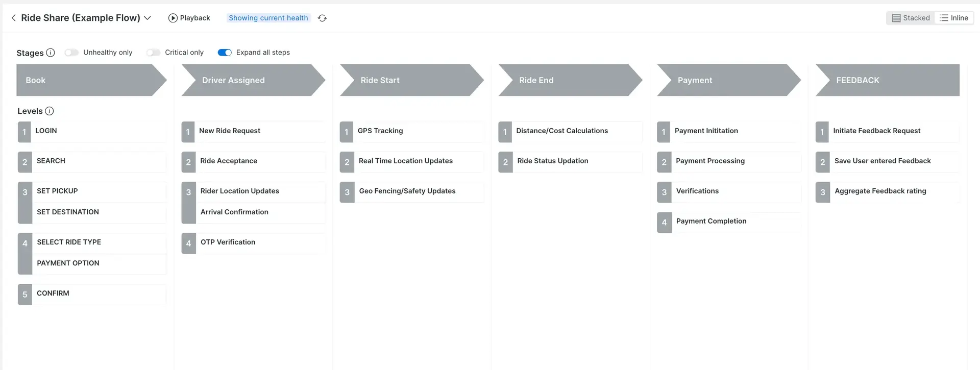Select the Driver Assigned stage header
Screen dimensions: 980x370
click(x=250, y=80)
